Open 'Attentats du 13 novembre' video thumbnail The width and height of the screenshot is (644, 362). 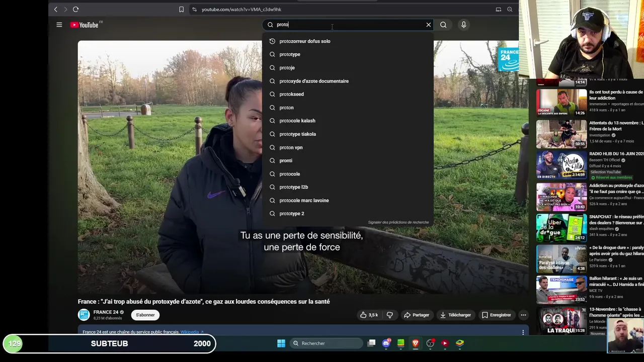[x=561, y=134]
